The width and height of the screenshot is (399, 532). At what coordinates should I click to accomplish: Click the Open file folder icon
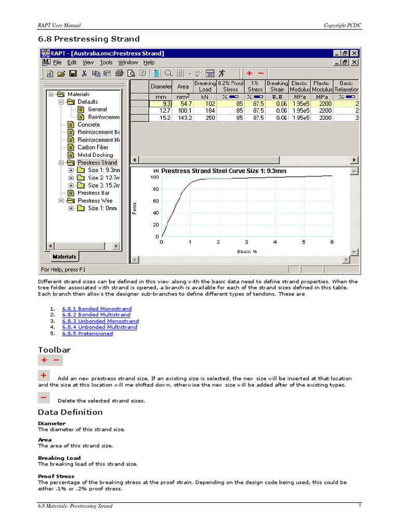(61, 73)
